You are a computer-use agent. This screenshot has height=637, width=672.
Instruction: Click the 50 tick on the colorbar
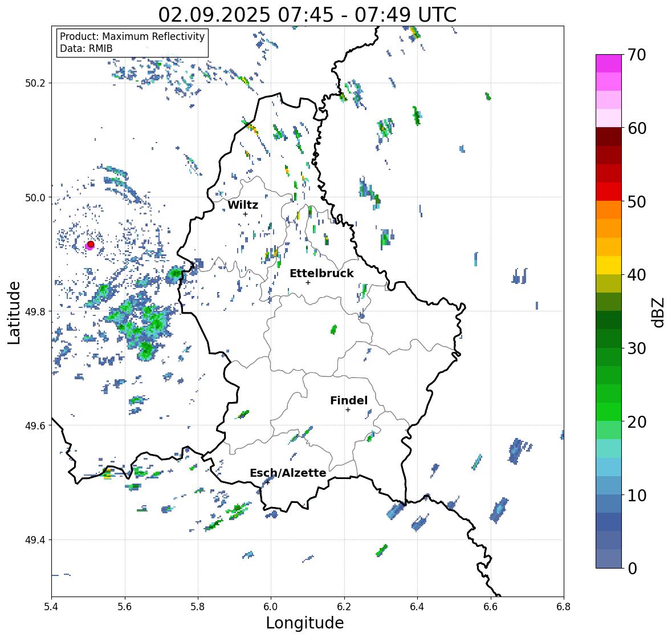pos(637,201)
